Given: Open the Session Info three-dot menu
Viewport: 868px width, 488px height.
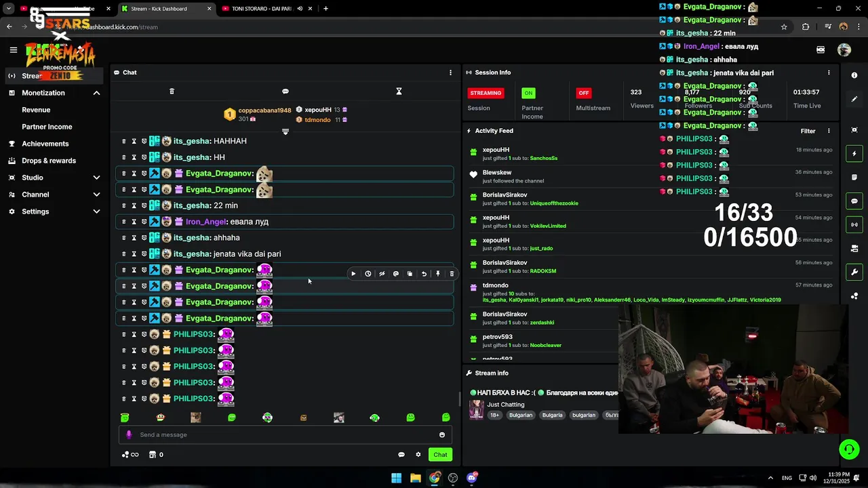Looking at the screenshot, I should pyautogui.click(x=829, y=73).
